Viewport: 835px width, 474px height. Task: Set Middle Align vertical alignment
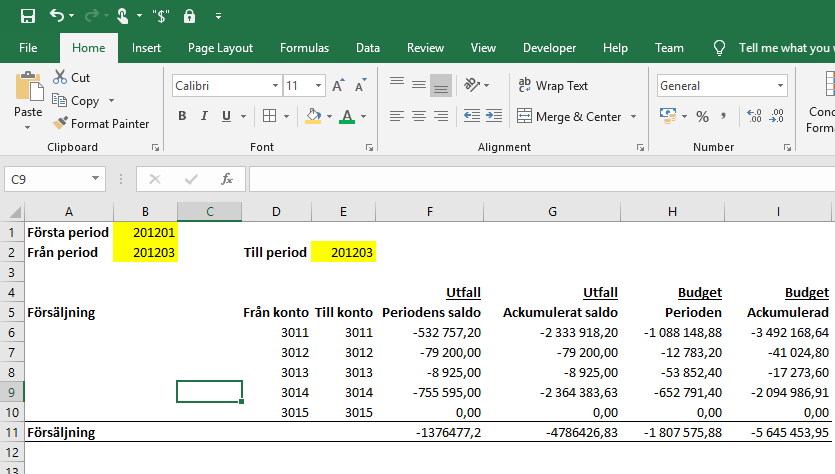[419, 85]
